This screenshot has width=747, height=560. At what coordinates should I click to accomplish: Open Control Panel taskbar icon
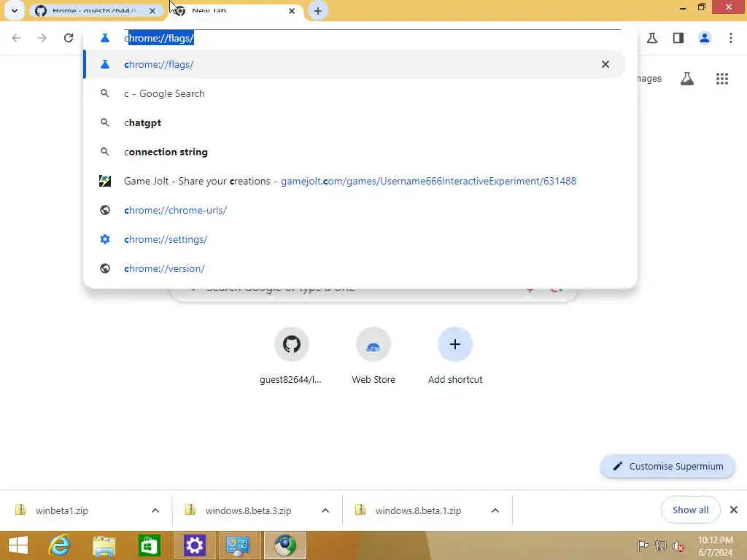[x=239, y=545]
